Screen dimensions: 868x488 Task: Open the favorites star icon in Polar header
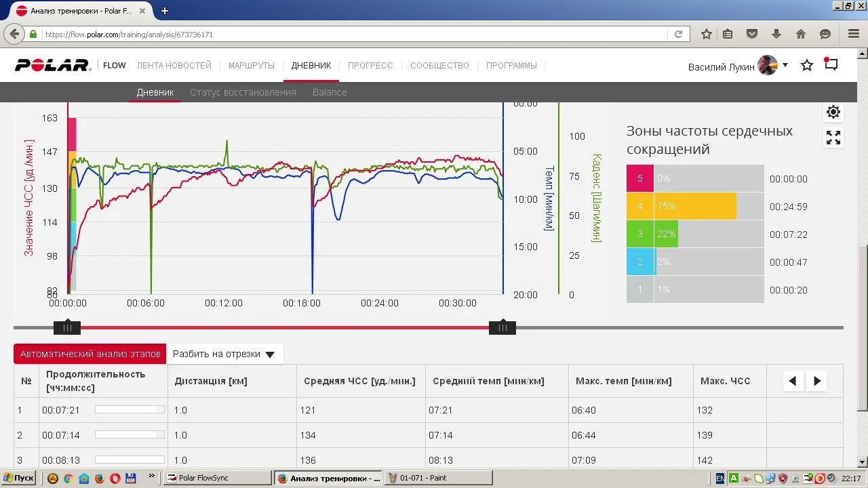(807, 66)
